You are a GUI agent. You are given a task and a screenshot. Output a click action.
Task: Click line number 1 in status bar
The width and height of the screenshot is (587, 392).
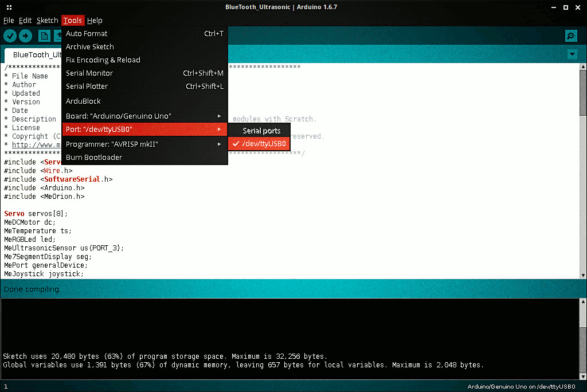pos(6,386)
